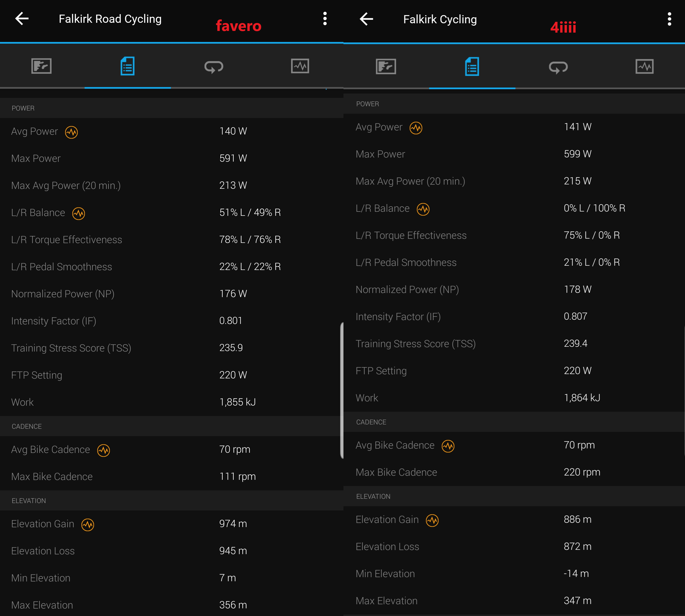The height and width of the screenshot is (616, 685).
Task: Select 78% L / 76% R torque effectiveness
Action: [x=250, y=239]
